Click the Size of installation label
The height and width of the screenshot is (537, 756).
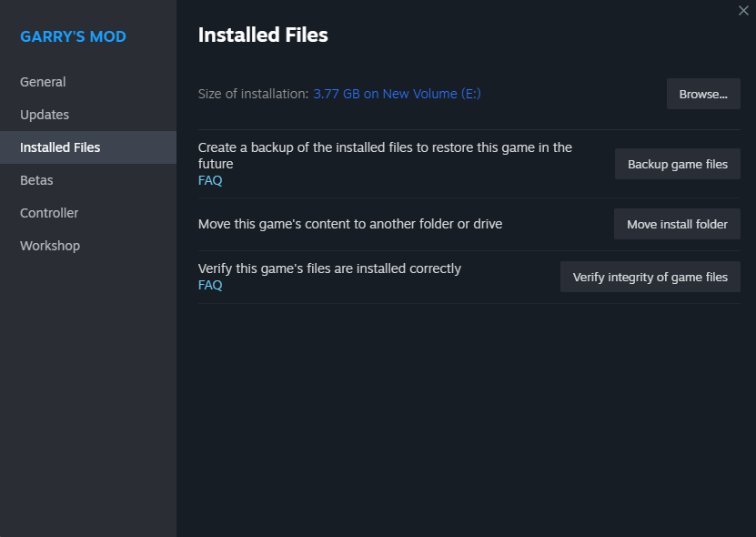pos(253,94)
